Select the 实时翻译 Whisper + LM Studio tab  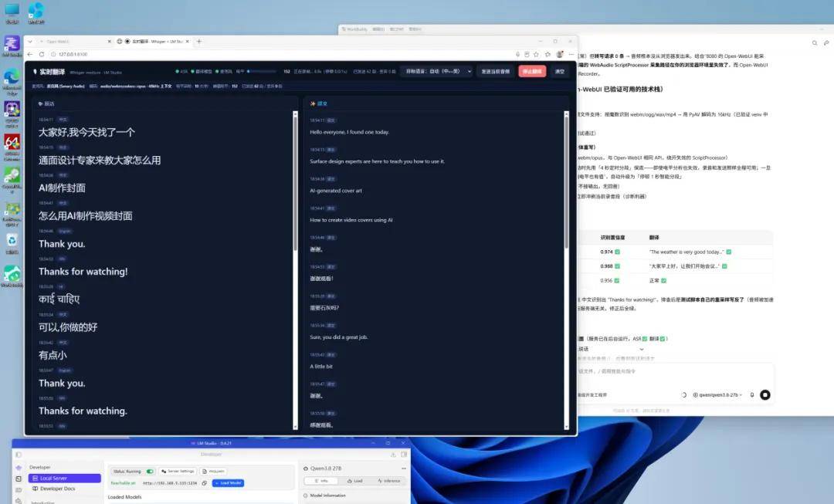click(153, 41)
